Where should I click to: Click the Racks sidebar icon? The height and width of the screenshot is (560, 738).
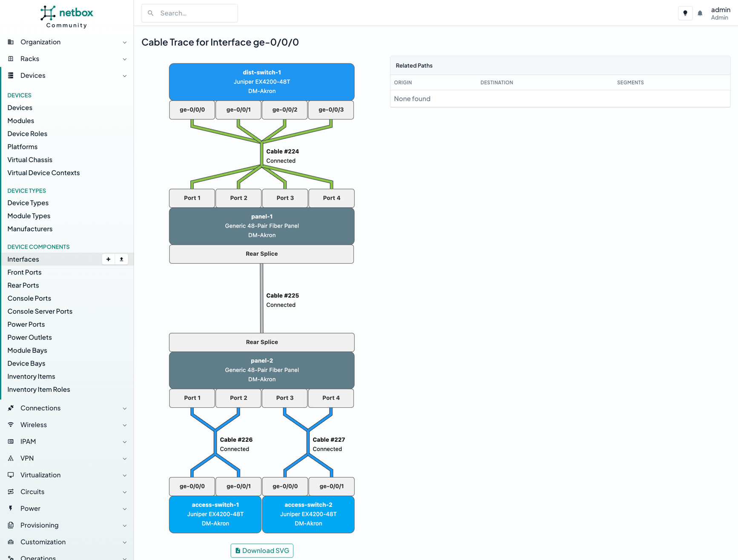(x=11, y=59)
